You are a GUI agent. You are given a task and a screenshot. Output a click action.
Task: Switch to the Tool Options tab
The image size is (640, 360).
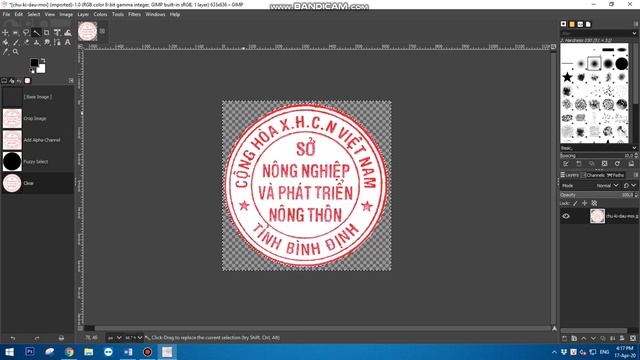pyautogui.click(x=4, y=81)
